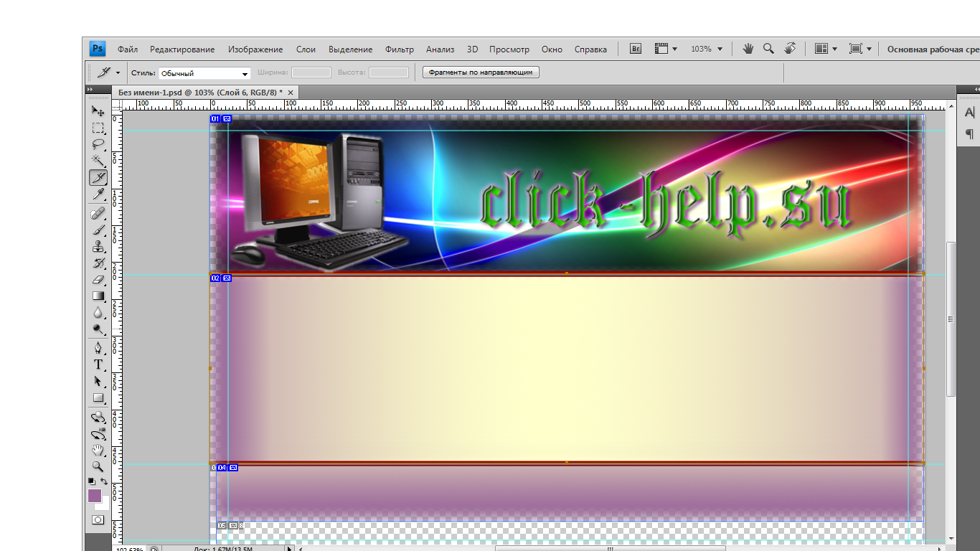Open the Изображение menu
980x551 pixels.
[255, 50]
